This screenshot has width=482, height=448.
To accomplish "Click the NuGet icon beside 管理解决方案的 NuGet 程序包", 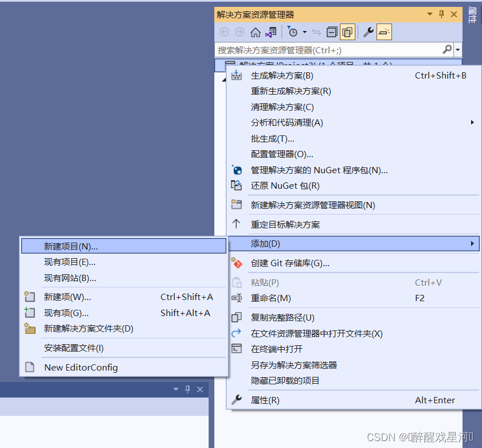I will coord(237,170).
